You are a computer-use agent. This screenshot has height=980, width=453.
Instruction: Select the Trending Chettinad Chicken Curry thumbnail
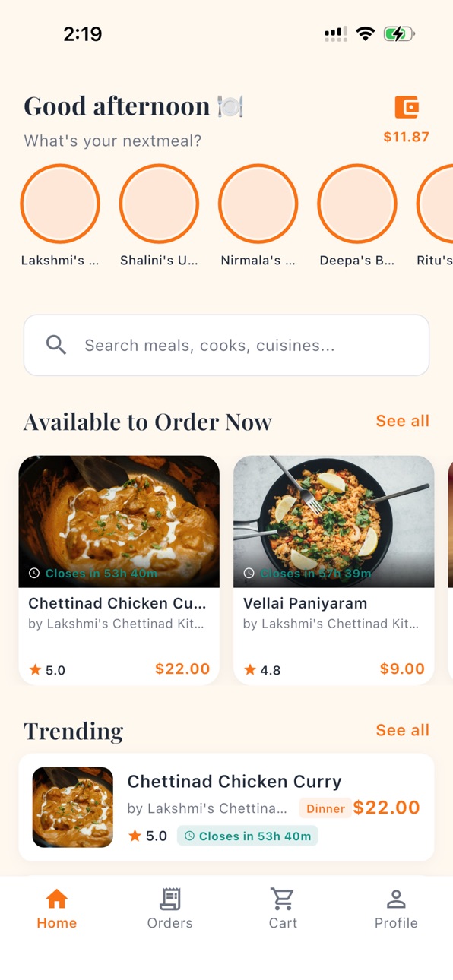(x=73, y=807)
